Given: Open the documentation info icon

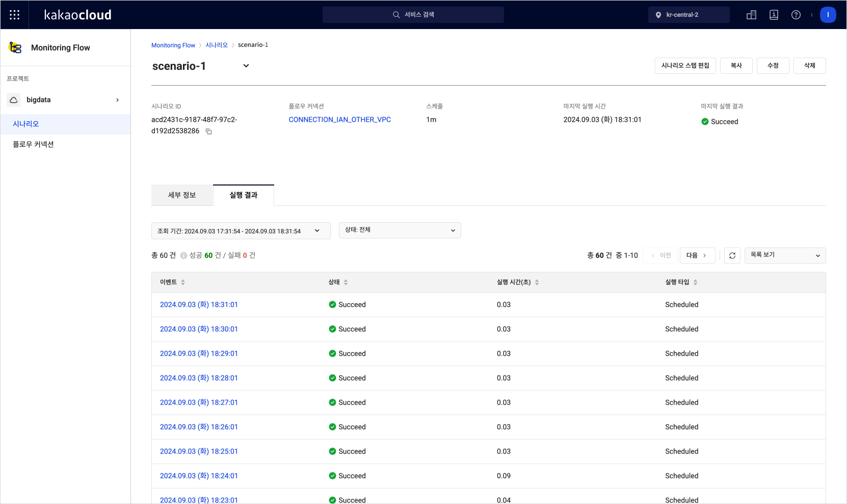Looking at the screenshot, I should pyautogui.click(x=774, y=15).
